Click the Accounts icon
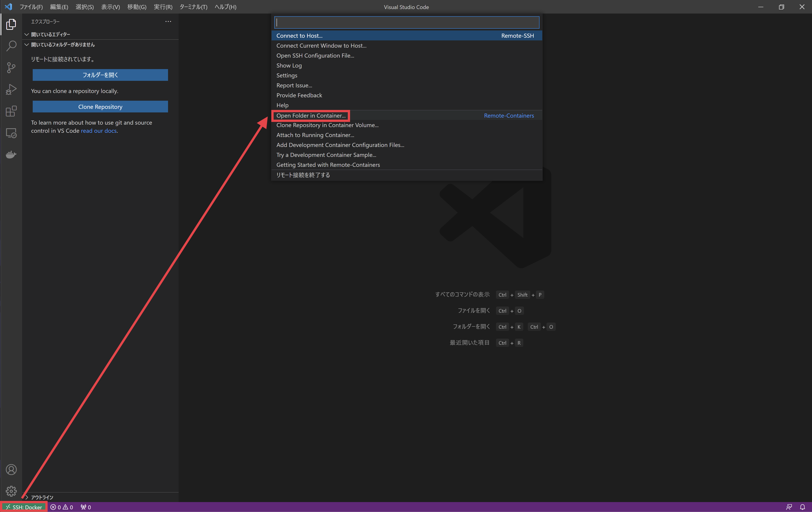Screen dimensions: 812x512 point(11,469)
